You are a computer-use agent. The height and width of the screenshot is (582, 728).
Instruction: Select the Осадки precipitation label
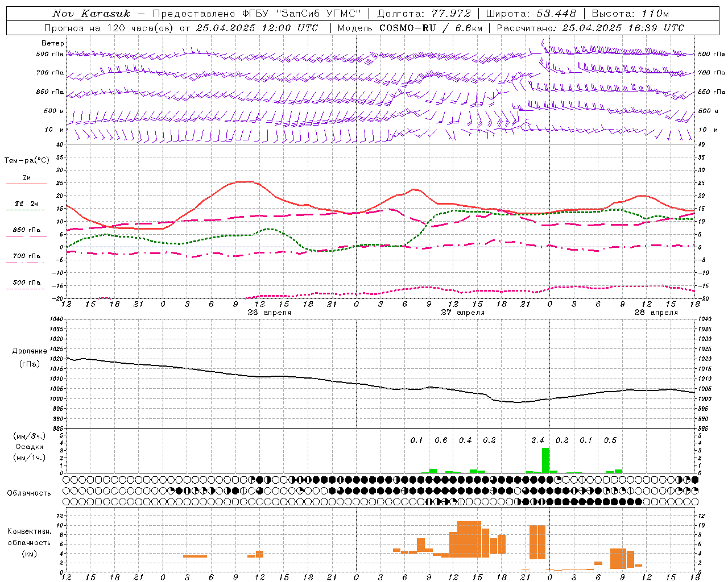coord(30,447)
